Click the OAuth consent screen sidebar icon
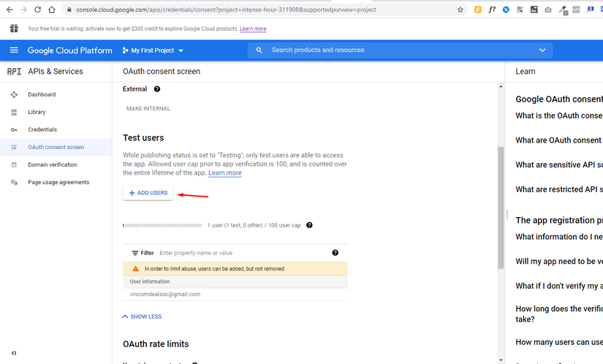Screen dimensions: 603x364 pos(14,147)
